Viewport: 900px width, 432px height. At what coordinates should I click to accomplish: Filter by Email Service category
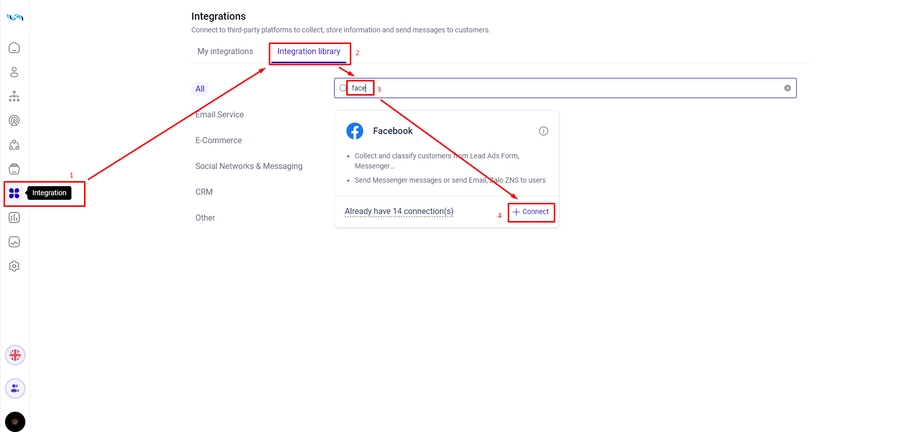click(219, 115)
